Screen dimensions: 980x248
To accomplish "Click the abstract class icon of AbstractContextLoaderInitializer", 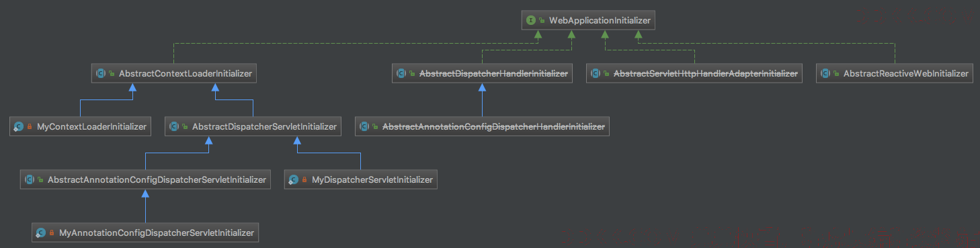I will [101, 73].
